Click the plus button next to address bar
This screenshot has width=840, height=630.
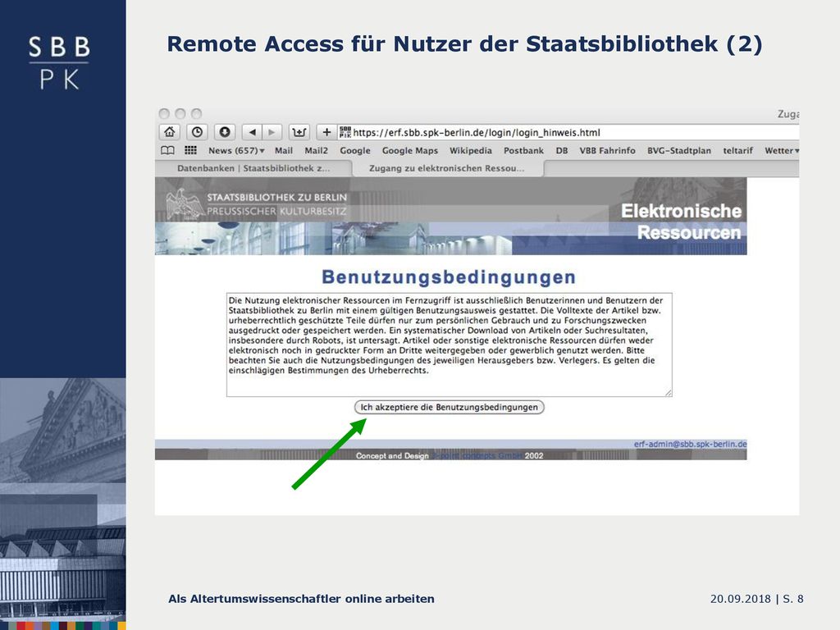326,132
